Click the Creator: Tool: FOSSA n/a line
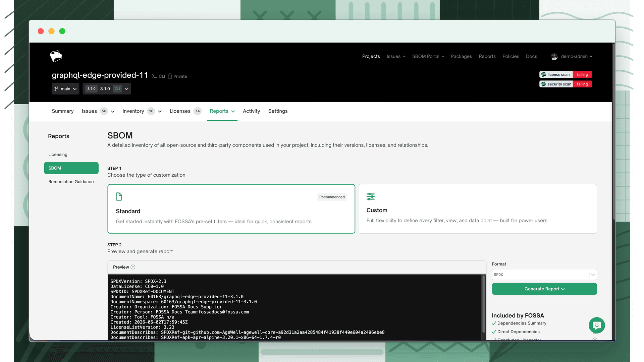The width and height of the screenshot is (644, 362). click(142, 317)
